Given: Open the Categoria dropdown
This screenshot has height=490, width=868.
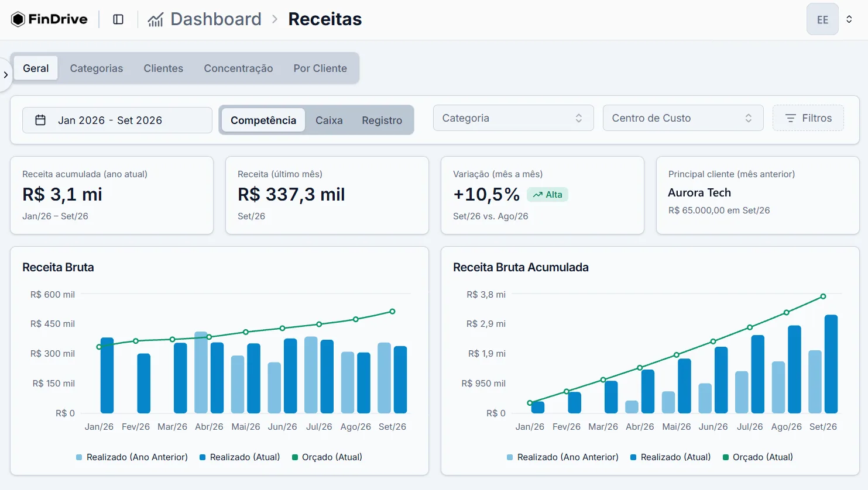Looking at the screenshot, I should click(x=513, y=118).
